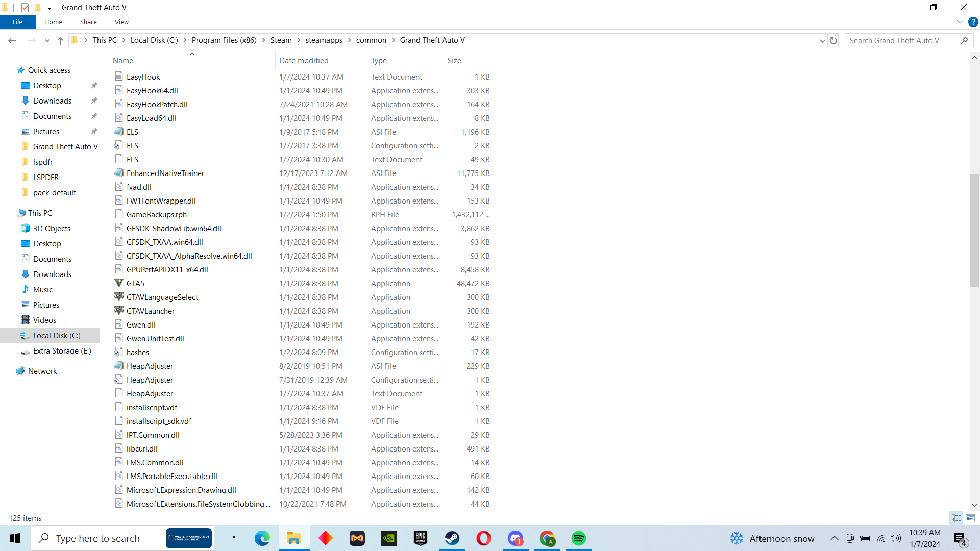Screen dimensions: 980x551
Task: Select the GTAVLauncher application icon
Action: pos(119,311)
